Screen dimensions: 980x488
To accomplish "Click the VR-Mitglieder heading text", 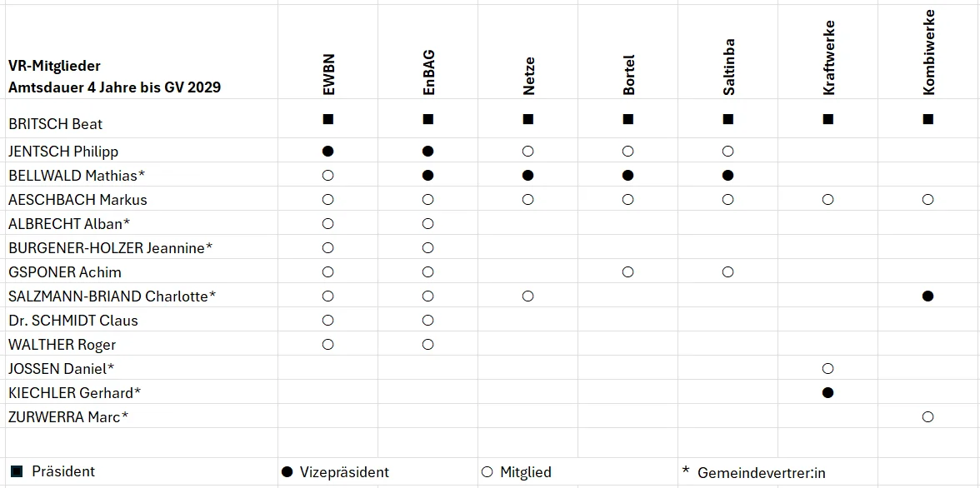I will (55, 66).
